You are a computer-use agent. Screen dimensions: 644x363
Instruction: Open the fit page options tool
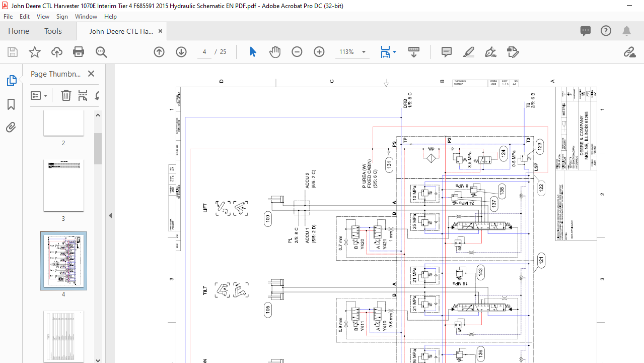pyautogui.click(x=385, y=52)
